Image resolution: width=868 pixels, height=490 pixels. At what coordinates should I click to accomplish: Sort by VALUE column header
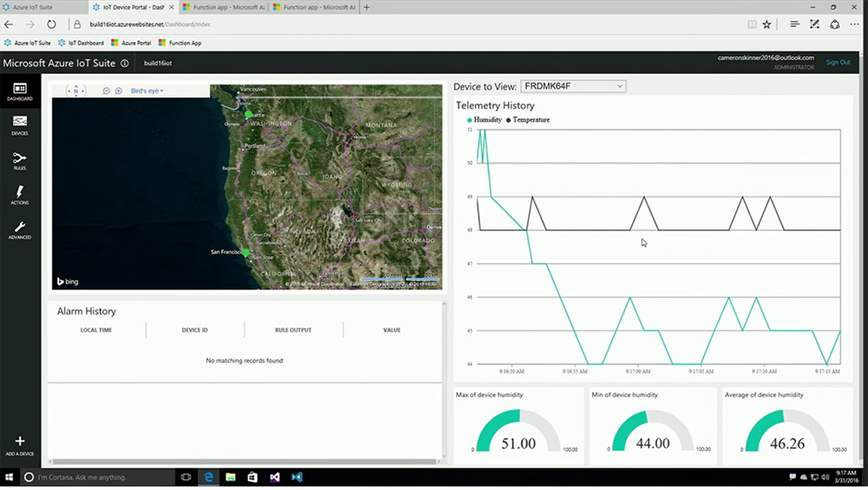coord(392,330)
